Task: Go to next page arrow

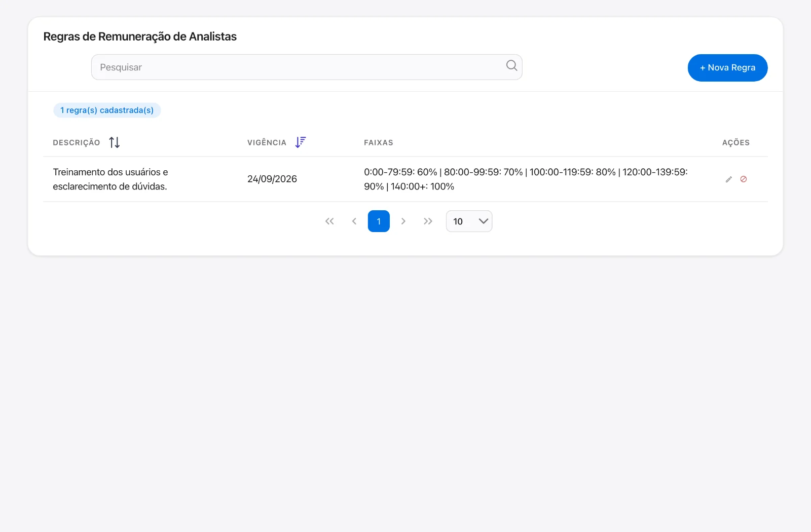Action: (x=403, y=221)
